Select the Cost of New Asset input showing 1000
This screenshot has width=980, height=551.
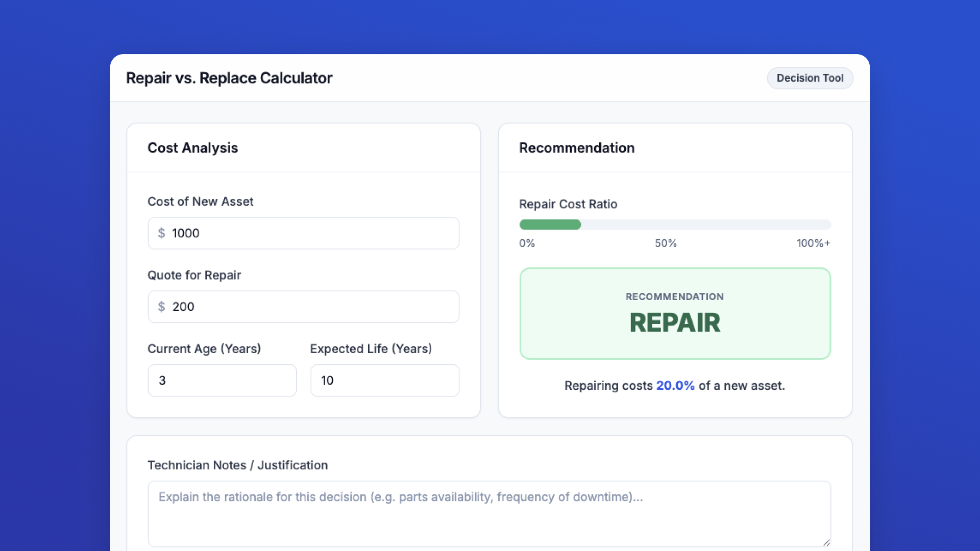[x=304, y=233]
